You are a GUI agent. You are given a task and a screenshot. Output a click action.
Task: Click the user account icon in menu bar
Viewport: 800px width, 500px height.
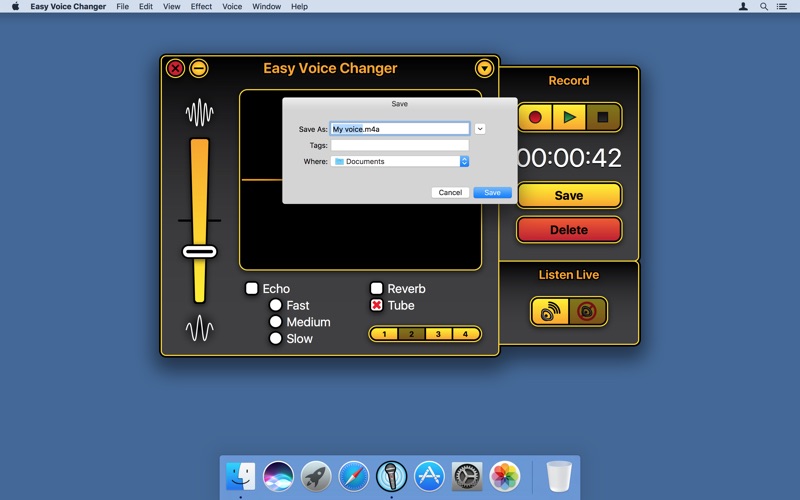point(743,6)
